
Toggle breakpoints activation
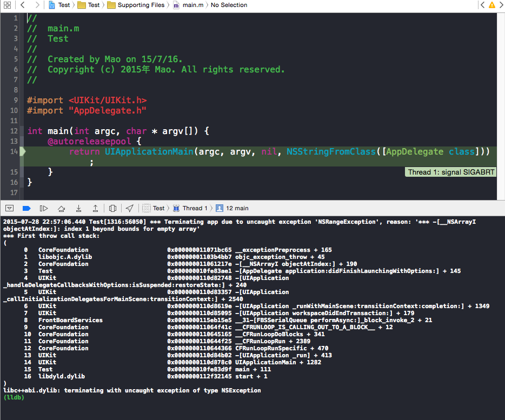coord(26,208)
